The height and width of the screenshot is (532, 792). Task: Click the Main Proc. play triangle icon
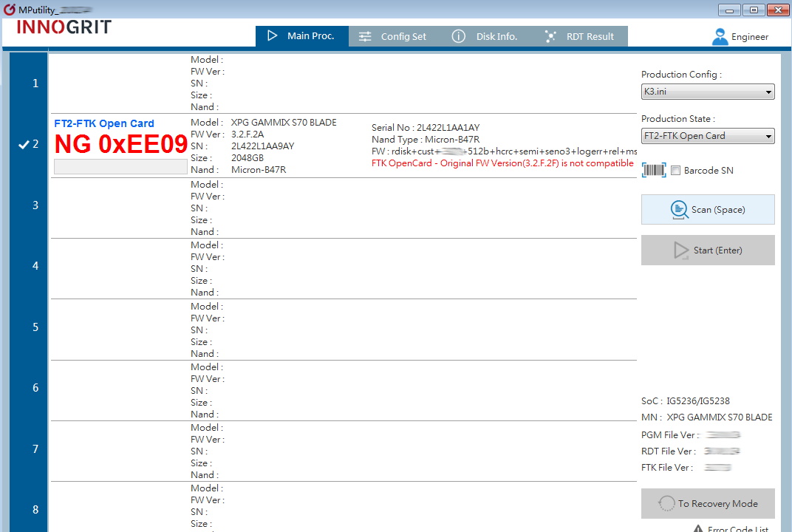272,36
